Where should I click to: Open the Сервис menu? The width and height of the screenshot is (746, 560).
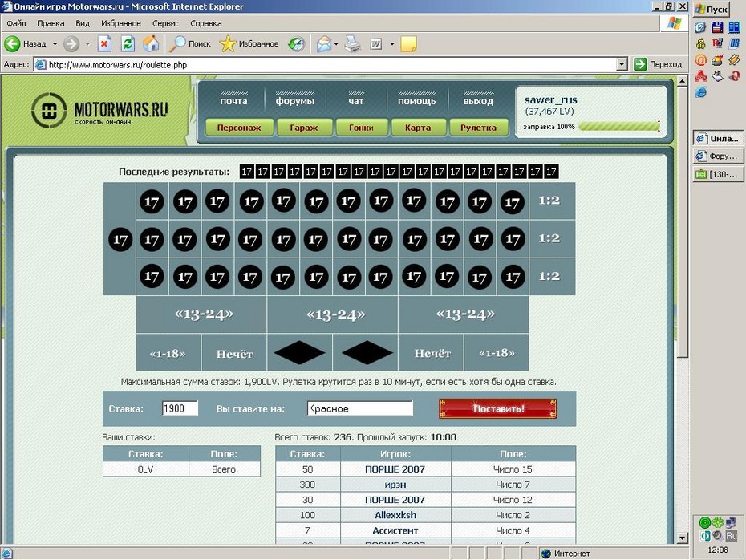[165, 23]
